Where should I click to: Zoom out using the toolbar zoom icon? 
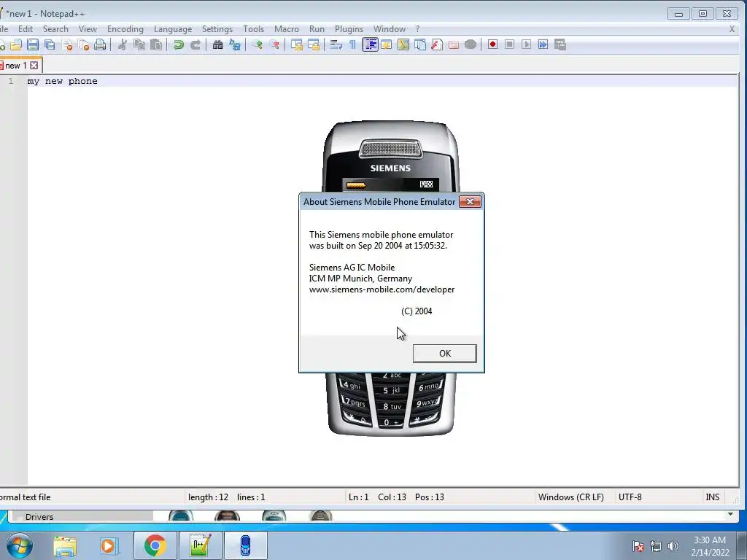tap(274, 44)
